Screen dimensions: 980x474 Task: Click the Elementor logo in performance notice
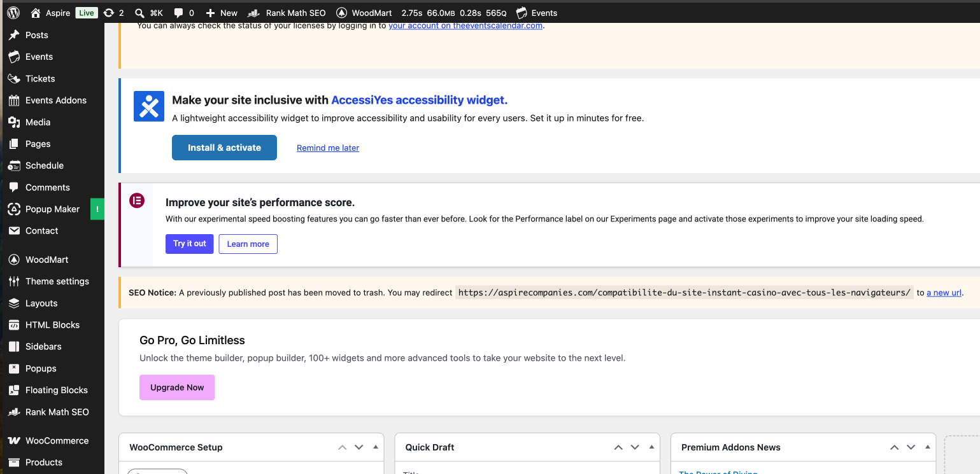pos(137,201)
